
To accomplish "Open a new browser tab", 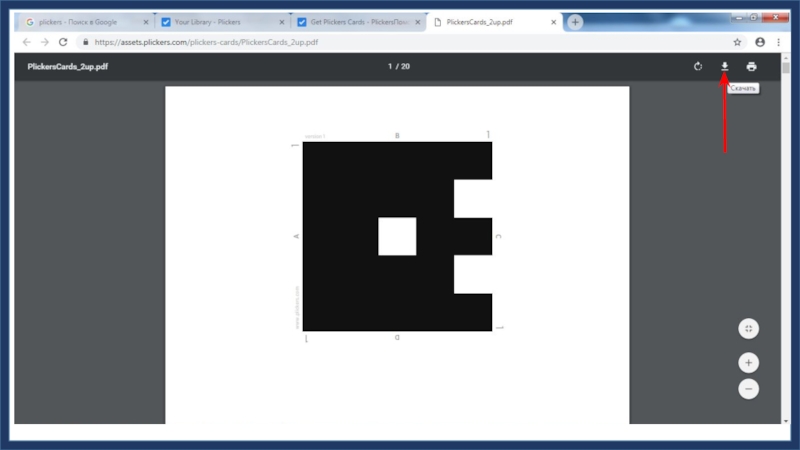I will point(575,22).
